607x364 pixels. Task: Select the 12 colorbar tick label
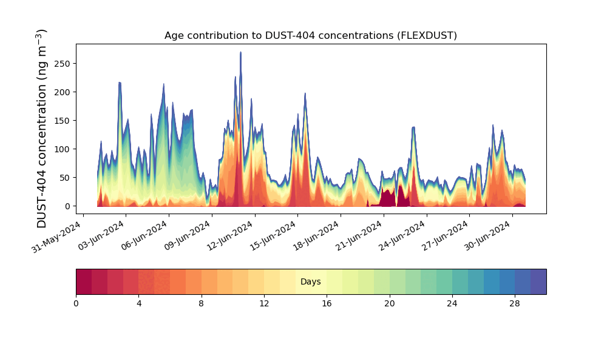point(264,304)
